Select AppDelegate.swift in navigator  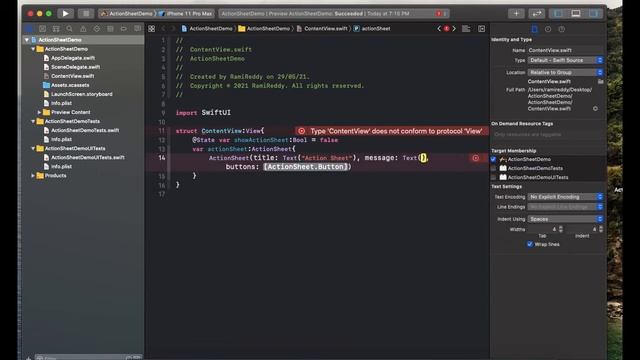pos(73,58)
